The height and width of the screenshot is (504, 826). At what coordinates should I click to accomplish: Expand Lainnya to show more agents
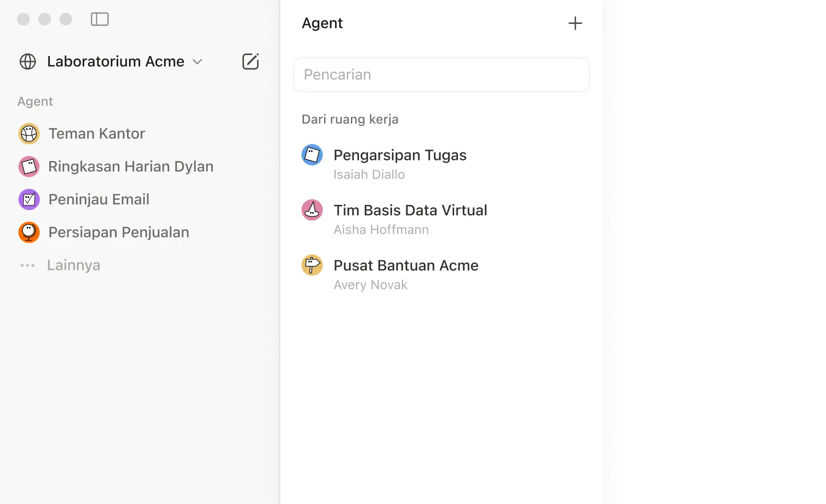pos(73,265)
